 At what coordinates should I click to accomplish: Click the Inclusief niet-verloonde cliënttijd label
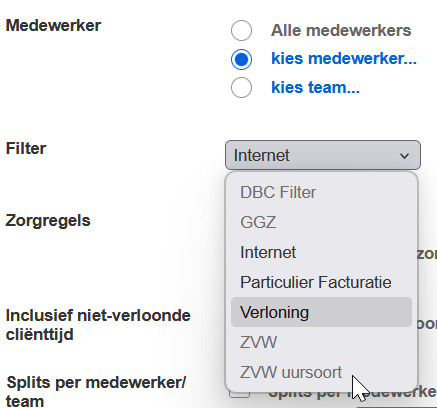coord(98,325)
